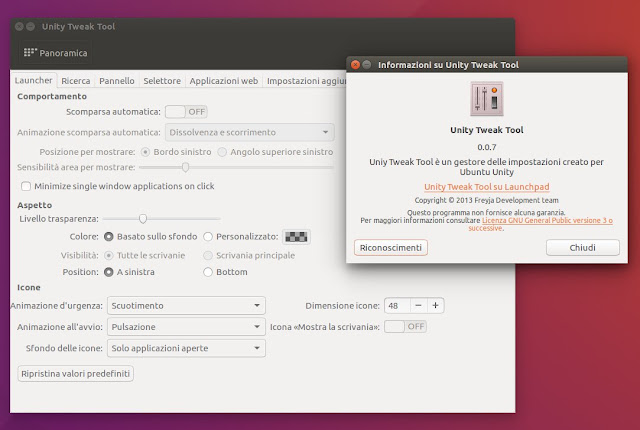Open Animazione all'avvio dropdown
Screen dimensions: 640x430
coord(186,327)
